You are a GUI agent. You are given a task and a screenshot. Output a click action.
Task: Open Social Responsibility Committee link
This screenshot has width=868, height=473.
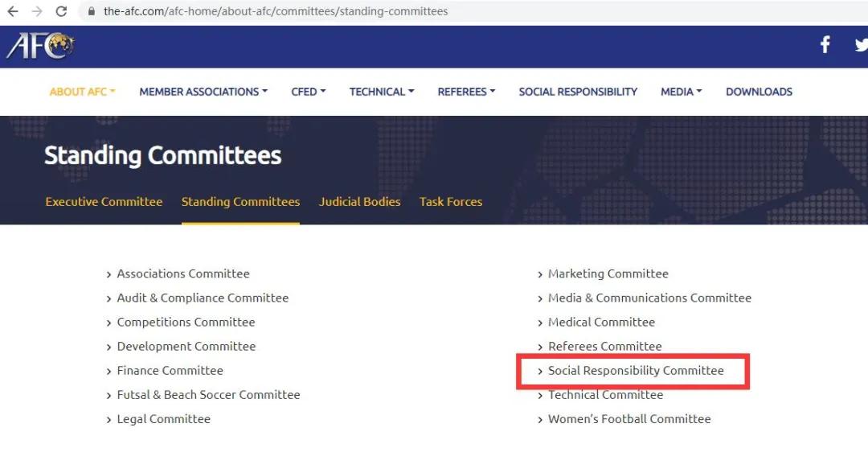pyautogui.click(x=636, y=371)
